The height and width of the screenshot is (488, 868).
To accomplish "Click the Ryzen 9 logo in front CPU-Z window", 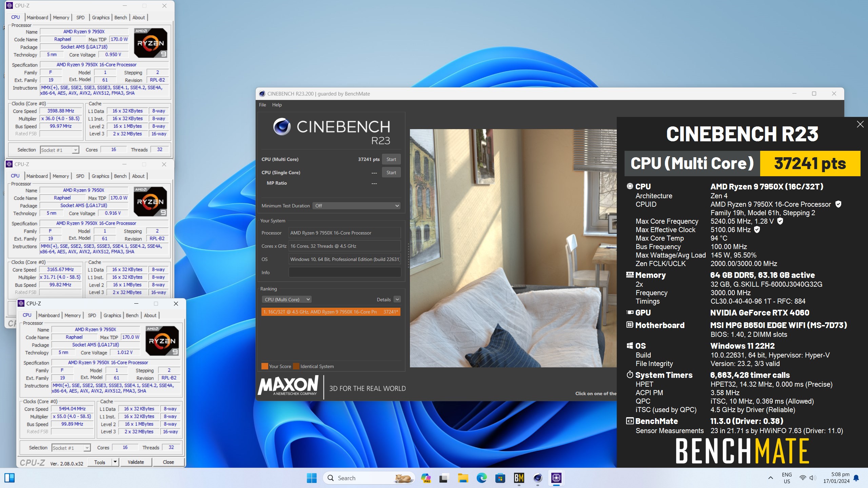I will pyautogui.click(x=162, y=341).
